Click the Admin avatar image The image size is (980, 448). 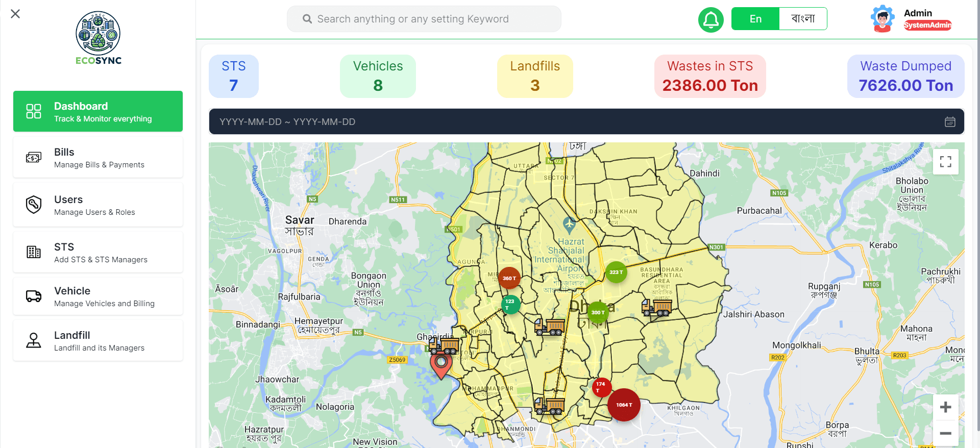tap(883, 19)
